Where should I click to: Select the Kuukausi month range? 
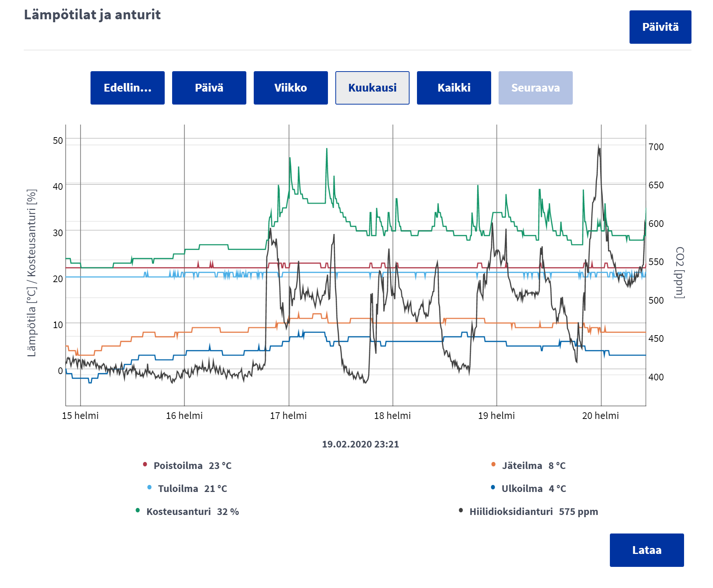coord(372,88)
